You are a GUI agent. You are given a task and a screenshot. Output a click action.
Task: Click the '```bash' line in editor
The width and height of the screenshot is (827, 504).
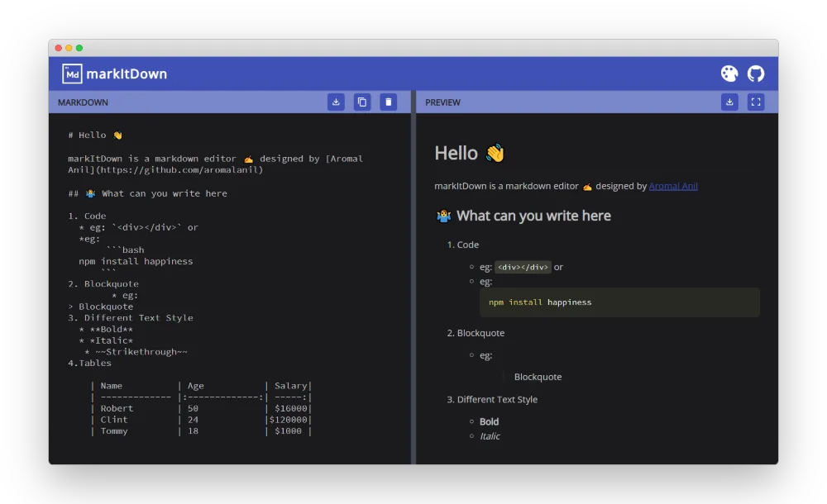click(125, 250)
